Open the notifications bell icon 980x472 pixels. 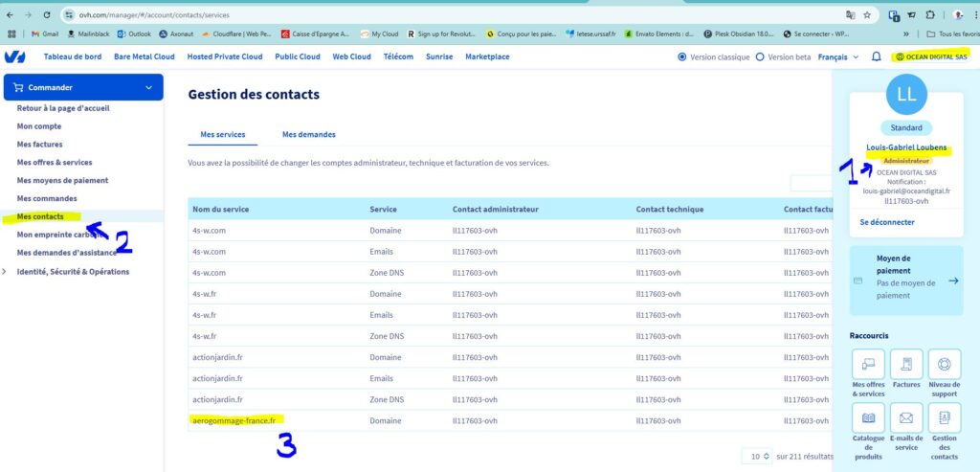(x=877, y=56)
